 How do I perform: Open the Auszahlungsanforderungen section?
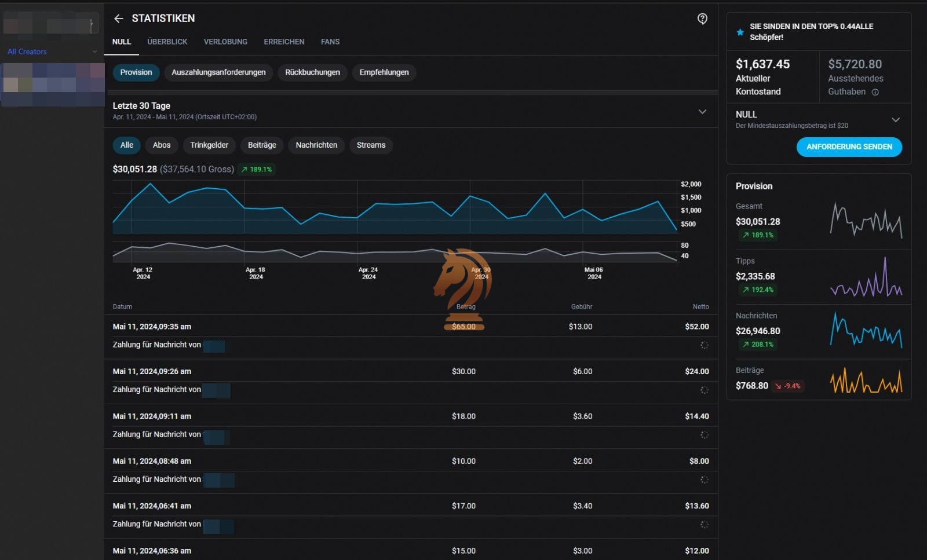(218, 72)
